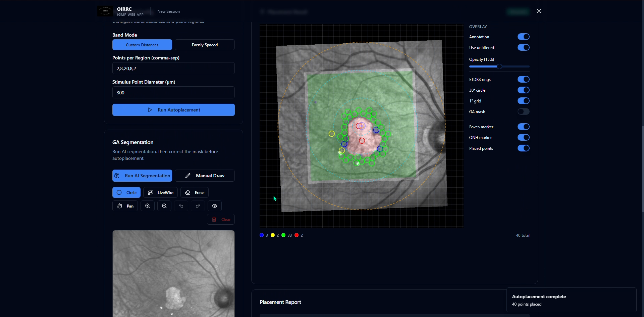Select the LiveWire drawing tool
The image size is (644, 317).
pos(160,192)
